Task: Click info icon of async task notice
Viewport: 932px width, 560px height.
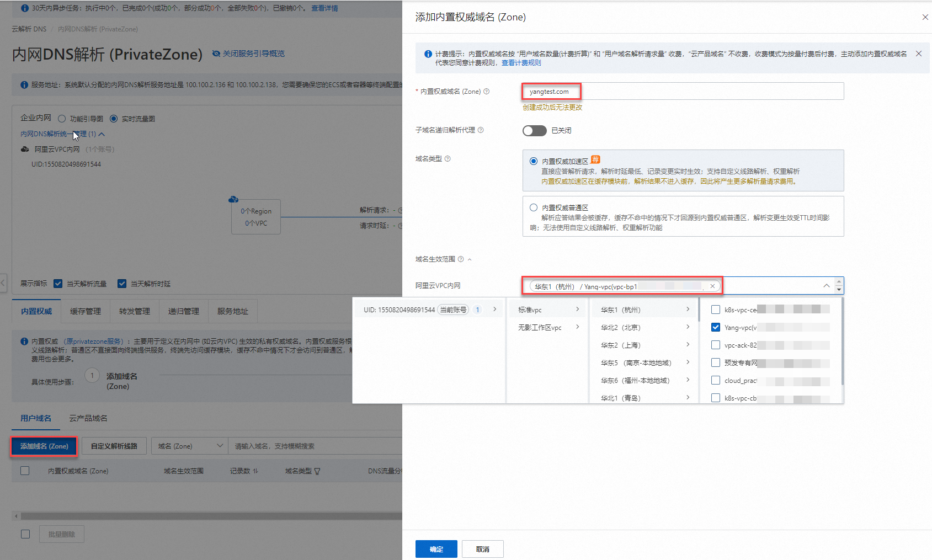Action: coord(24,8)
